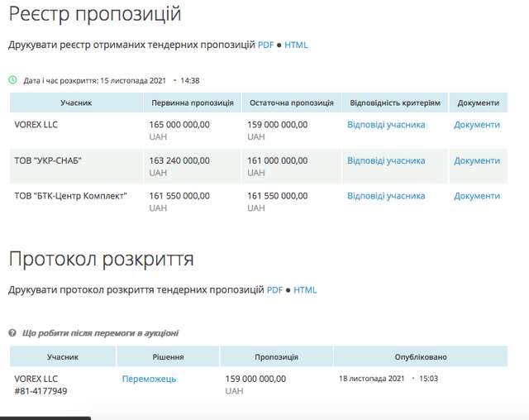Click the Переможець decision link
Image resolution: width=529 pixels, height=420 pixels.
click(x=149, y=379)
